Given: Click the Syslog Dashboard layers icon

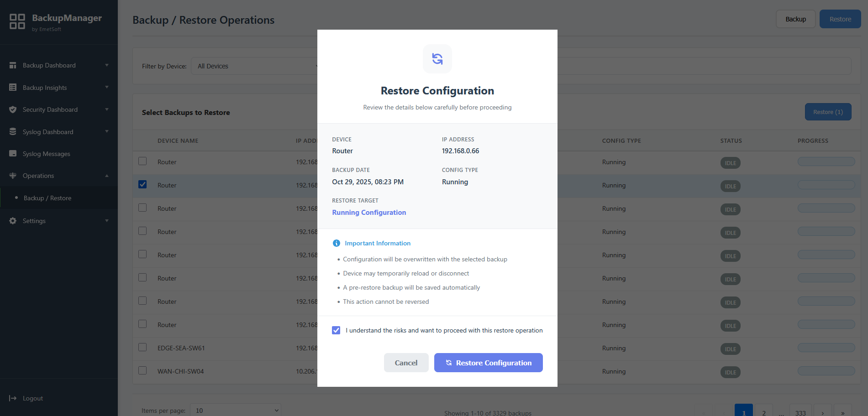Looking at the screenshot, I should [13, 131].
